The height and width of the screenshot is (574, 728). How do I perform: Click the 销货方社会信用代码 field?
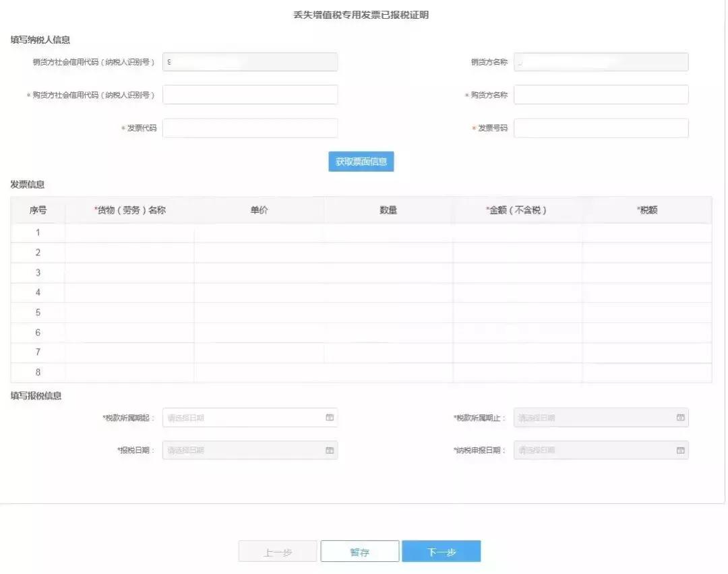249,61
